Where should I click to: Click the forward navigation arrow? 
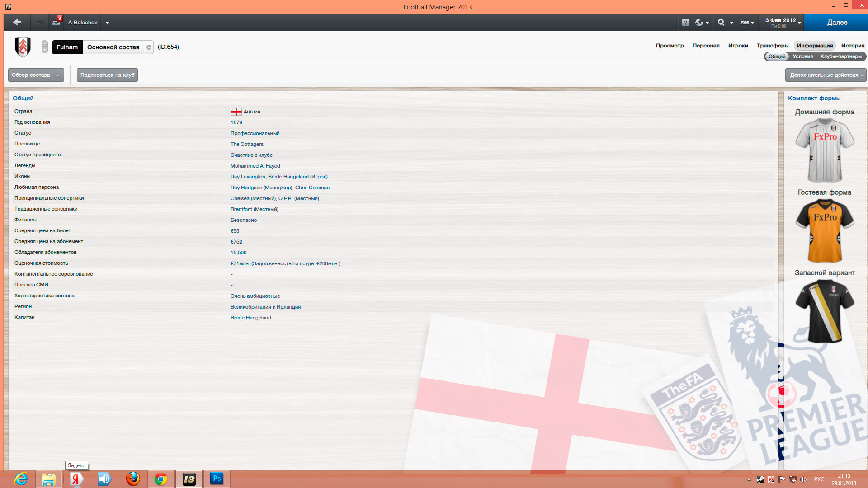(40, 22)
